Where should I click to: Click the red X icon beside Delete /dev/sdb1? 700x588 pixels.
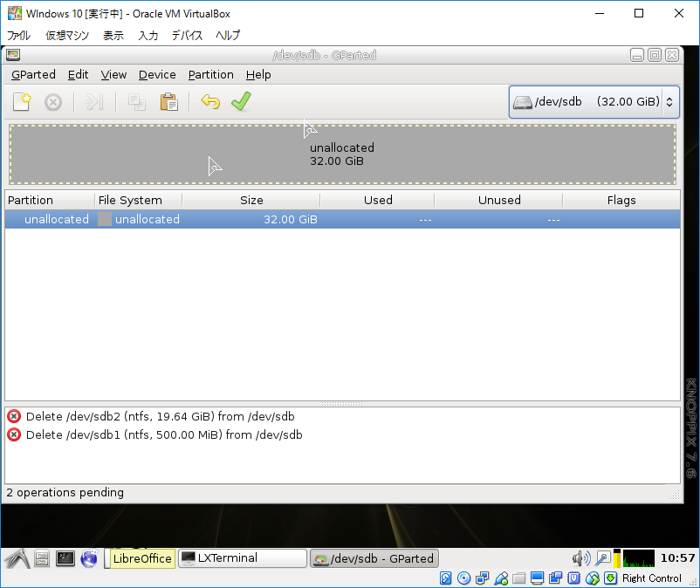tap(14, 434)
